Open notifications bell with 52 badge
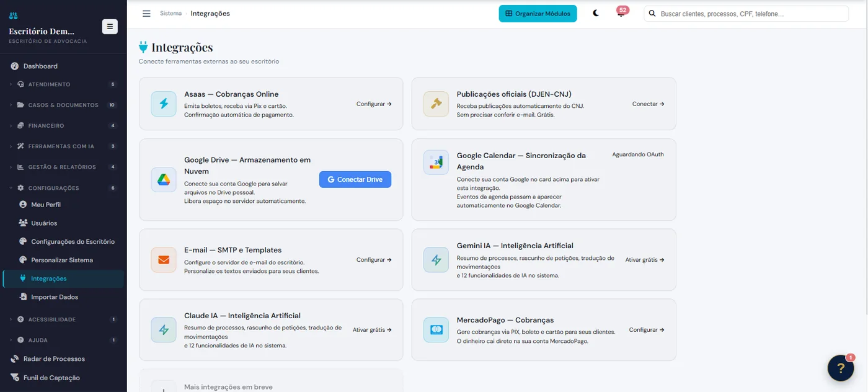Screen dimensions: 868x392 coord(621,13)
